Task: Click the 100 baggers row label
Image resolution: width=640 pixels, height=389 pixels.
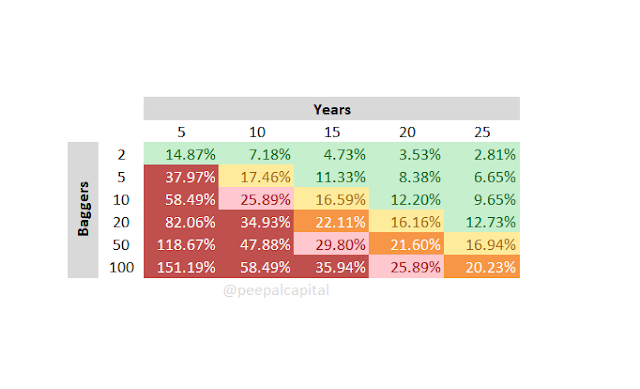Action: (x=121, y=267)
